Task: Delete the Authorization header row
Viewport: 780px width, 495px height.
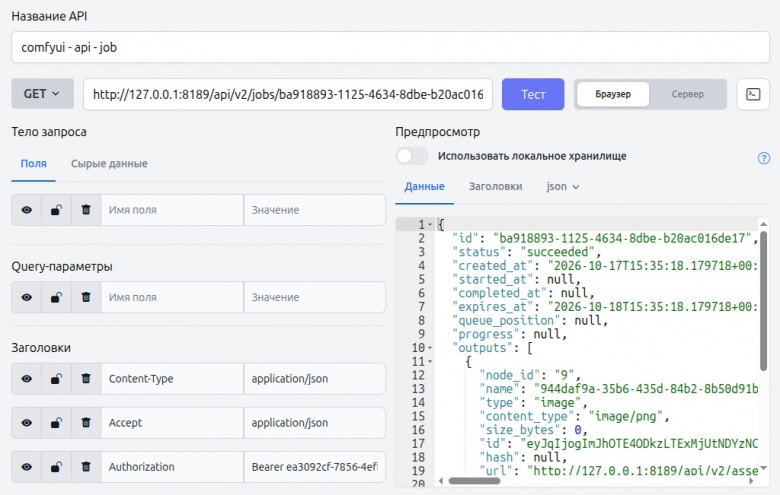Action: (86, 467)
